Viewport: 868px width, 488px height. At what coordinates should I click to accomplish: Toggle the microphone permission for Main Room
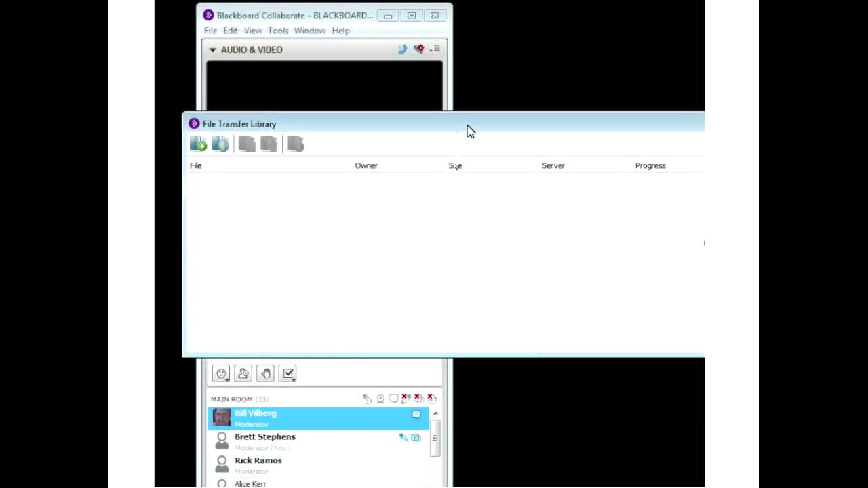[x=368, y=399]
